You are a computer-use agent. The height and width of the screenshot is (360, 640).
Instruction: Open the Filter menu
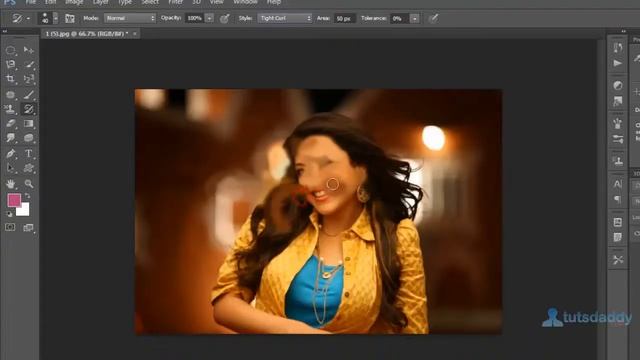(x=176, y=2)
